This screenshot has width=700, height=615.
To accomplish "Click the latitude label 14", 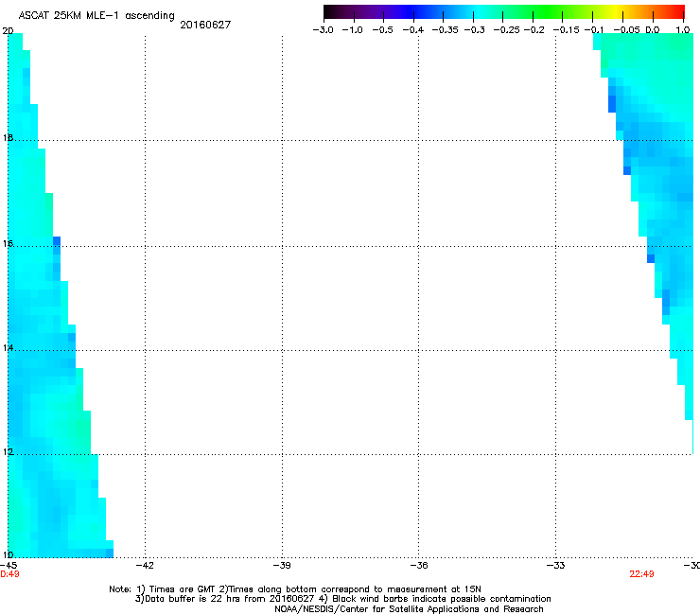I will click(x=8, y=347).
